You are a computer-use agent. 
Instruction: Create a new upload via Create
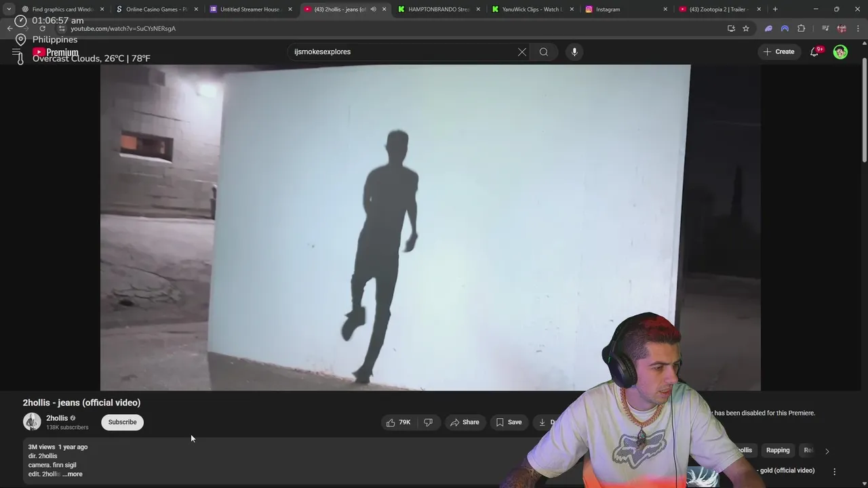click(x=778, y=52)
